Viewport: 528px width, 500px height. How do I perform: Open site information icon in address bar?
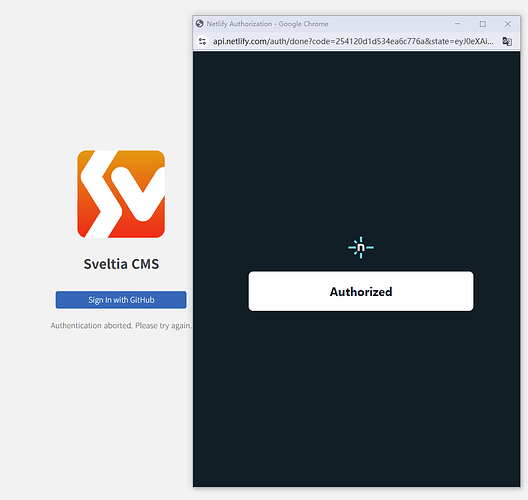[202, 41]
